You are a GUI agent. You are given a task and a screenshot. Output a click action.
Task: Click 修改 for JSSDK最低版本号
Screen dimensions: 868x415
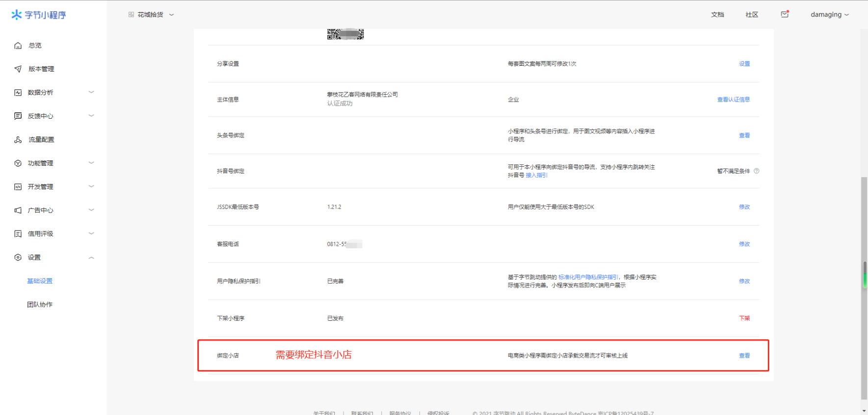(x=744, y=207)
